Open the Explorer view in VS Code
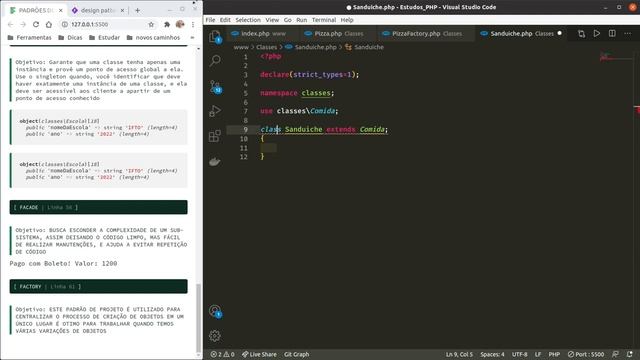The width and height of the screenshot is (640, 360). [x=215, y=37]
